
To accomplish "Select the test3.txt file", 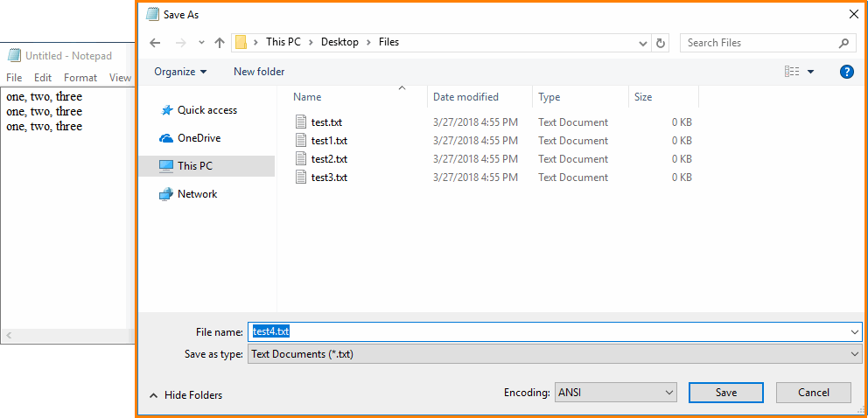I will point(329,178).
